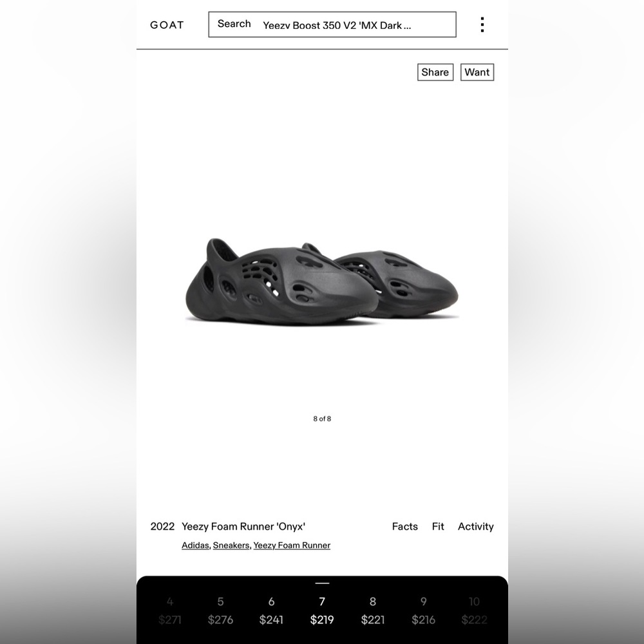The height and width of the screenshot is (644, 644).
Task: Tap the Share button
Action: coord(435,72)
